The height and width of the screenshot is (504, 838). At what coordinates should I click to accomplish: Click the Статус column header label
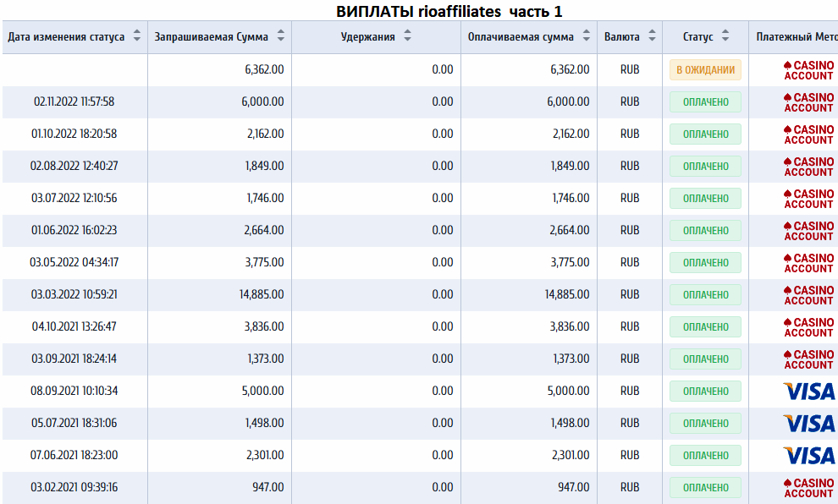click(698, 37)
